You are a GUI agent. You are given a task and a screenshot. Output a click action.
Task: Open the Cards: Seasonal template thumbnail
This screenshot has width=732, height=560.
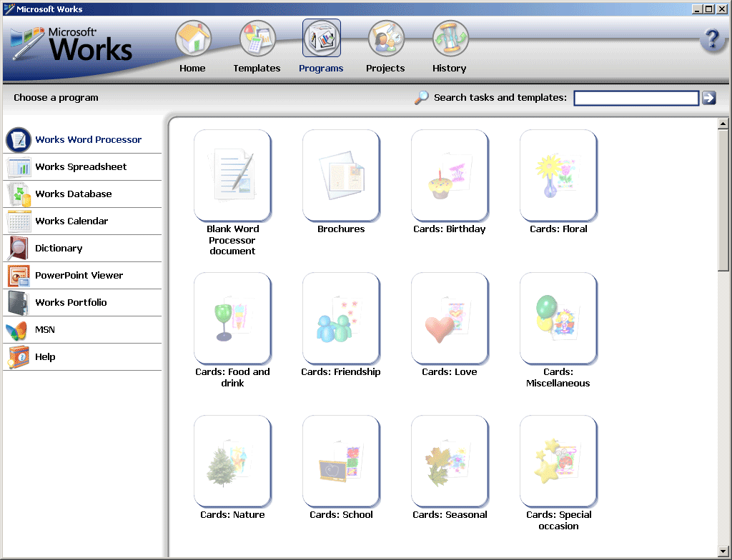click(x=450, y=461)
